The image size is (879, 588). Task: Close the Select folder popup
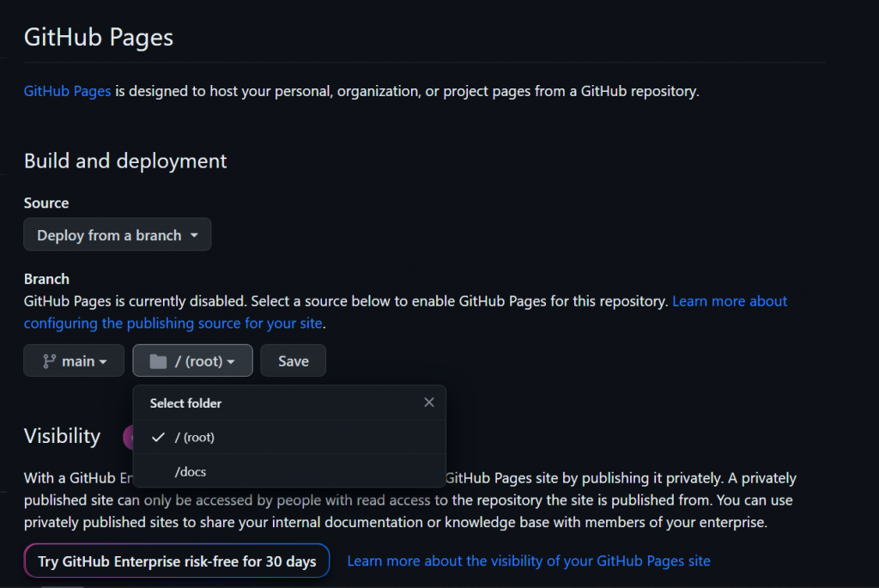click(x=429, y=403)
